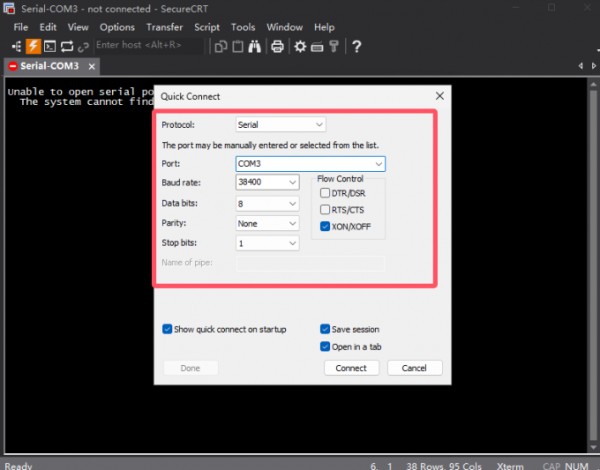Click the red disconnected status icon on tab
This screenshot has width=600, height=470.
click(x=13, y=66)
